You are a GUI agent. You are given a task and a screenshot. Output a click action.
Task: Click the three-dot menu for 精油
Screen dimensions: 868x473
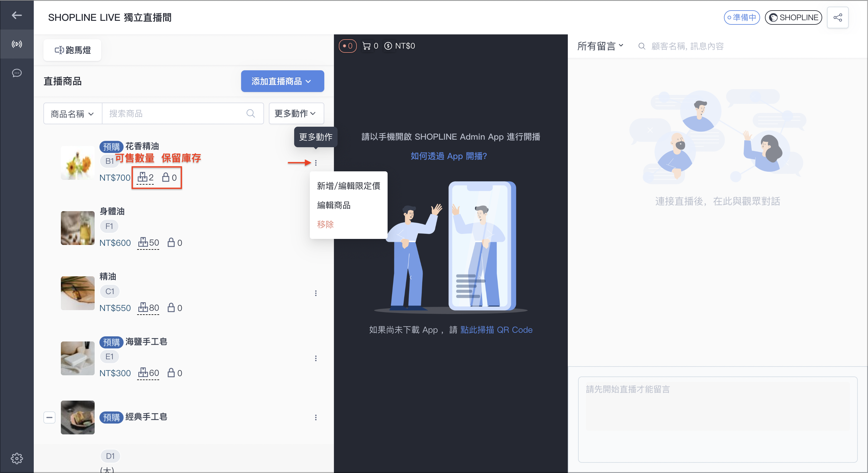316,293
